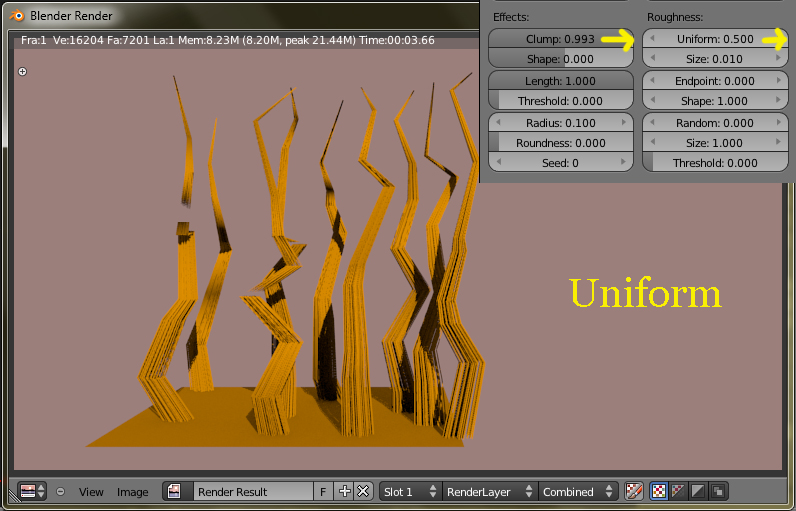Screen dimensions: 796x511
Task: Select the color channel display icon
Action: click(x=678, y=491)
